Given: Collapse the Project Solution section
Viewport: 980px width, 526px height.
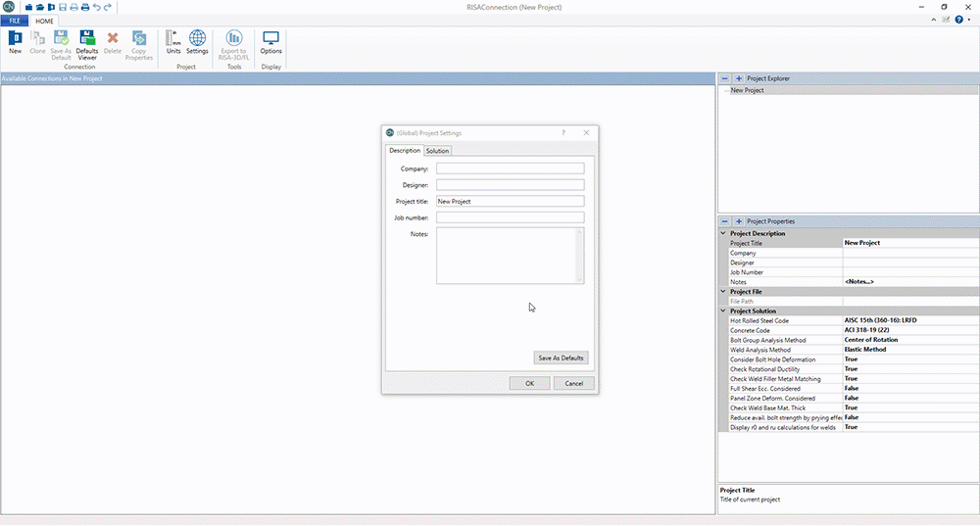Looking at the screenshot, I should tap(723, 311).
